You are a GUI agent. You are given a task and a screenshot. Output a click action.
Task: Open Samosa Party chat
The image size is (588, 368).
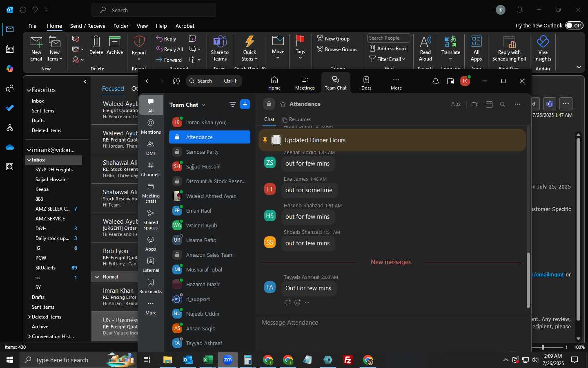[209, 152]
